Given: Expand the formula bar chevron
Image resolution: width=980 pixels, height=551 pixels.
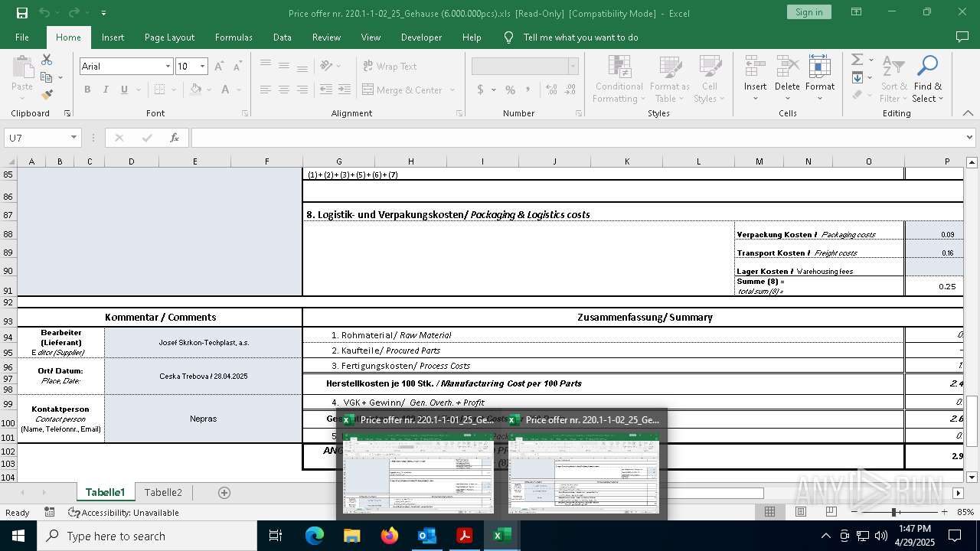Looking at the screenshot, I should tap(970, 138).
